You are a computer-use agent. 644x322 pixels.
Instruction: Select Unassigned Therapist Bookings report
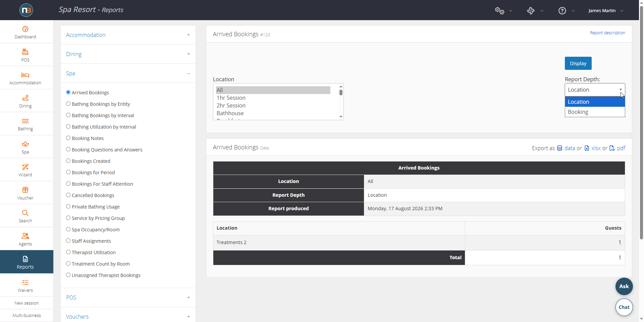coord(68,275)
